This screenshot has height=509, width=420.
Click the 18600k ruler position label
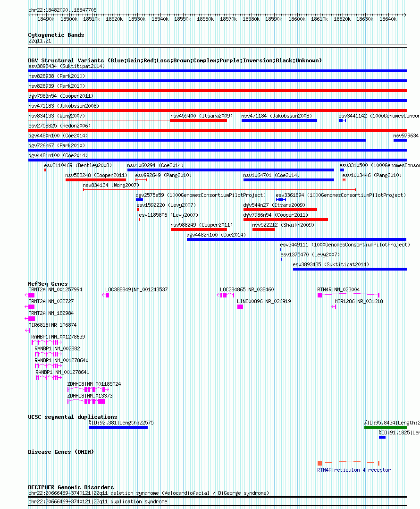coord(297,19)
